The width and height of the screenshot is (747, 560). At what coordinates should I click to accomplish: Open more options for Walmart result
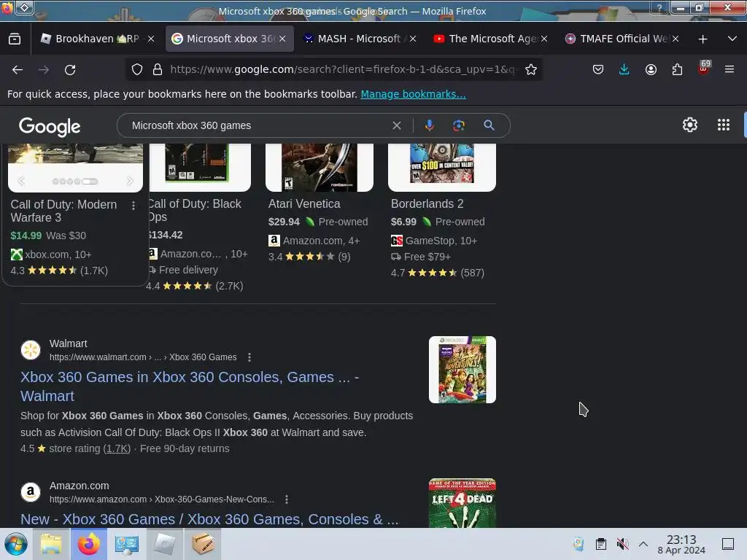click(x=249, y=357)
